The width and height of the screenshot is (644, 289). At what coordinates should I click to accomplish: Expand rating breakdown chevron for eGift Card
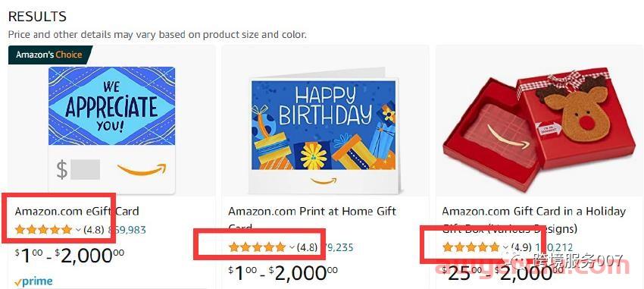pos(78,230)
